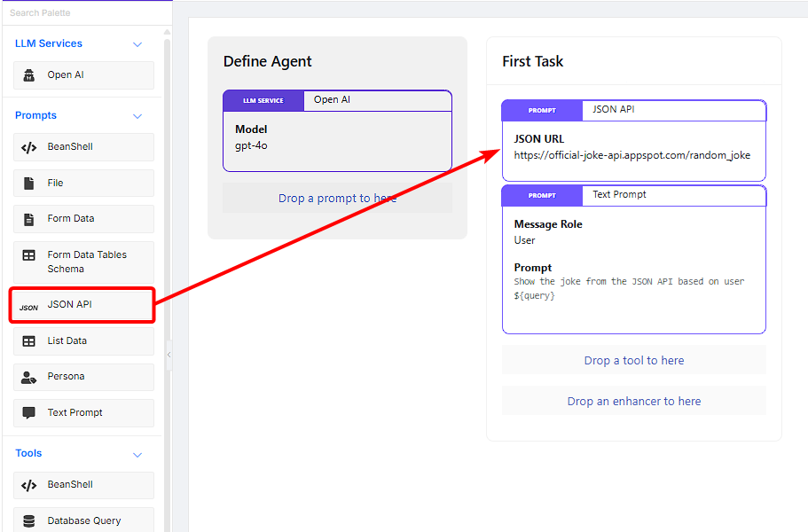Viewport: 808px width, 532px height.
Task: Click the Open AI agent icon in palette
Action: click(x=29, y=75)
